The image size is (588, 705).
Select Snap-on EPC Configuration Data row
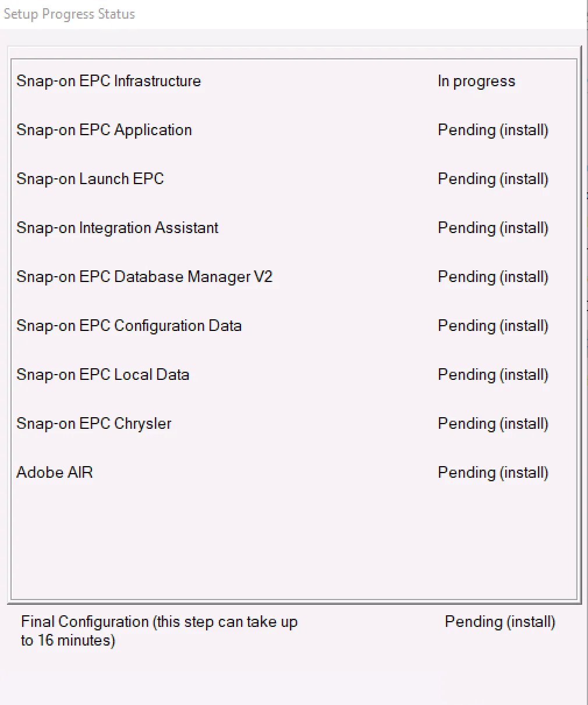pyautogui.click(x=129, y=326)
